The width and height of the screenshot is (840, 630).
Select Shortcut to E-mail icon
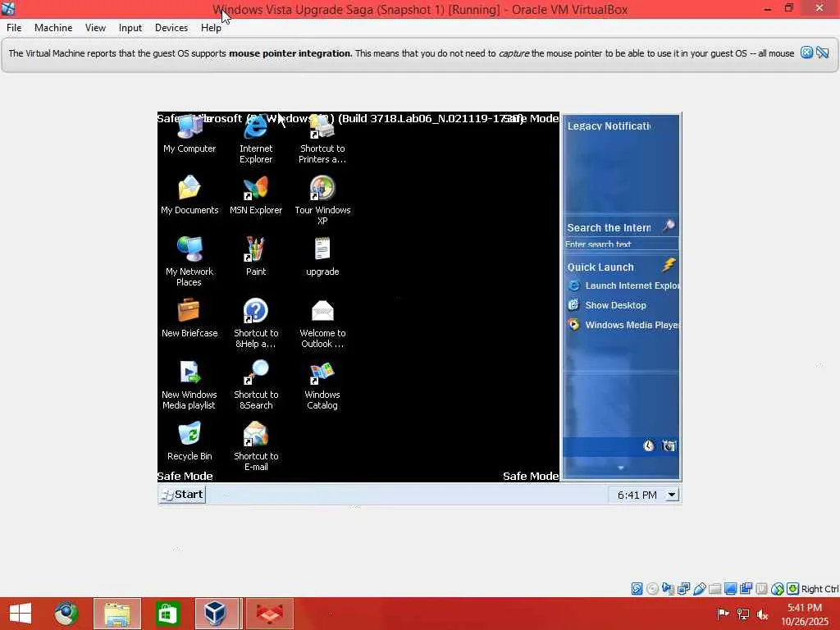[x=256, y=445]
